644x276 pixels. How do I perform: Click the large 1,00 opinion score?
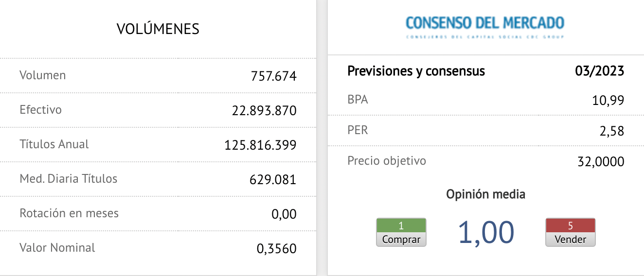[486, 233]
